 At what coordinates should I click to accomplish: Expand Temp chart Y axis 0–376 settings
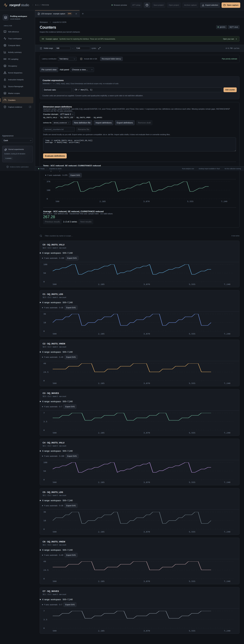56,175
